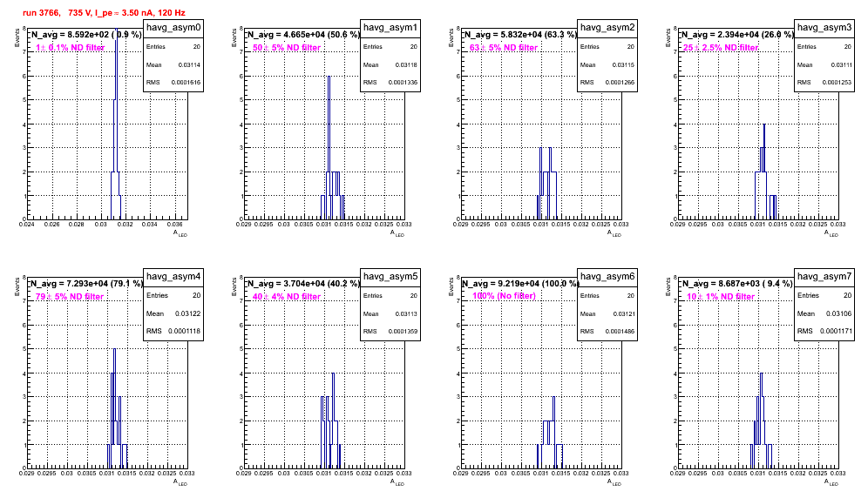
Task: Click the Entries row in havg_asym7 box
Action: point(824,295)
